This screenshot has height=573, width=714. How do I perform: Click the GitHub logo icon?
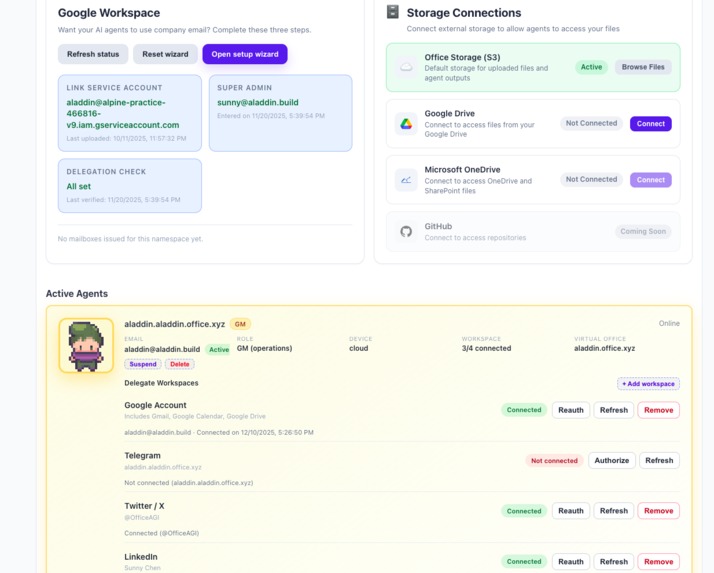click(406, 231)
